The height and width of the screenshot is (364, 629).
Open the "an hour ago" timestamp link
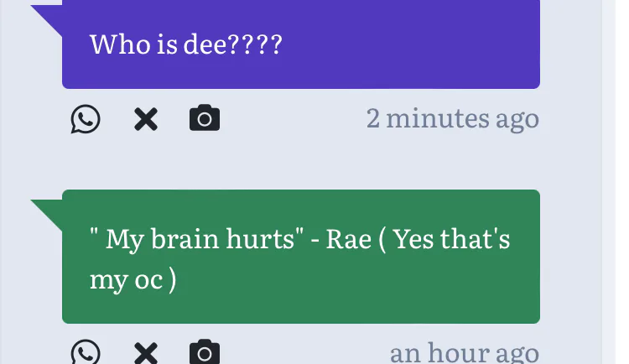point(464,352)
